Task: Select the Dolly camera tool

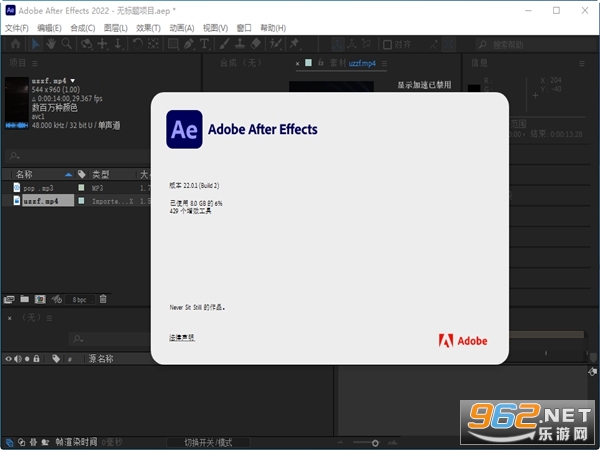Action: pos(118,44)
